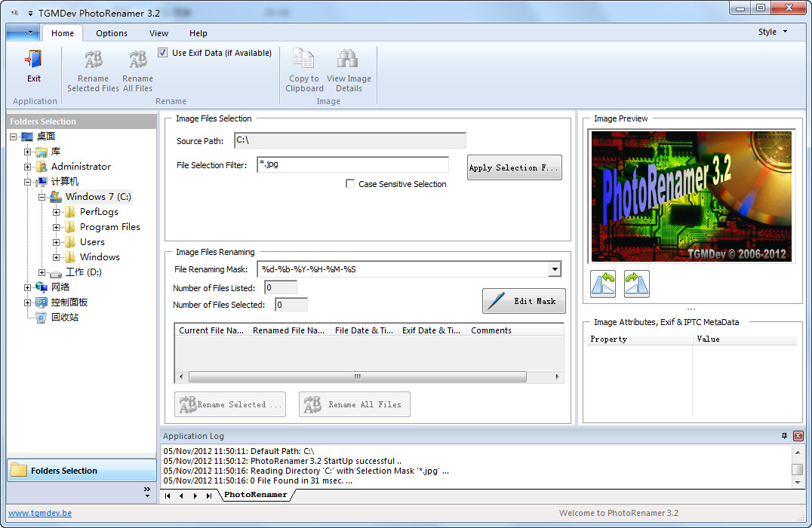The height and width of the screenshot is (528, 812).
Task: Click the Source Path field
Action: [350, 140]
